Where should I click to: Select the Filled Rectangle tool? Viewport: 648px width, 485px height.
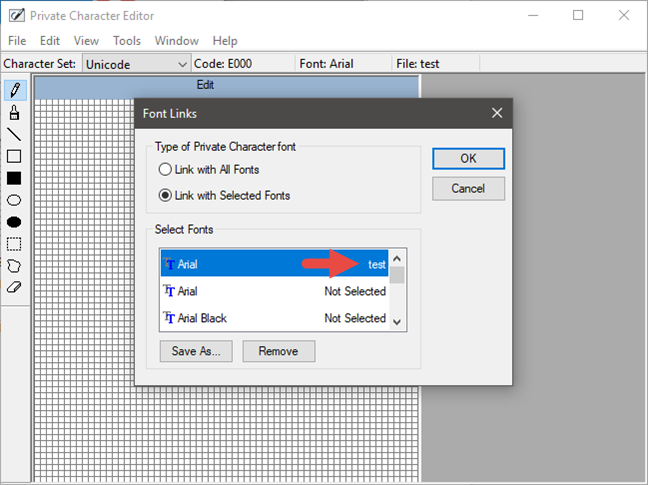point(14,178)
